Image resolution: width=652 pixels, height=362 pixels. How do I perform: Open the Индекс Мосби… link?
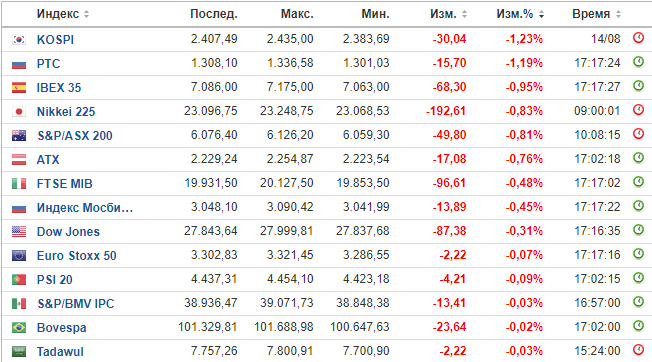[x=85, y=207]
